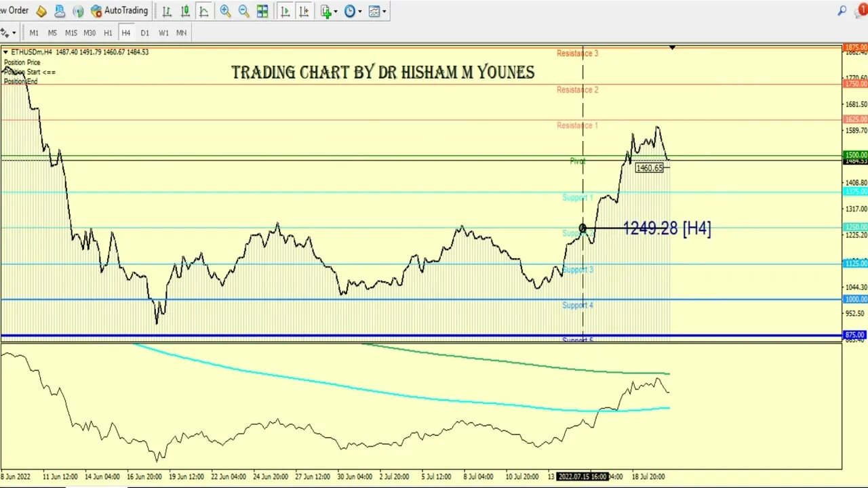The width and height of the screenshot is (868, 488).
Task: Toggle the AutoTrading button
Action: pos(119,11)
